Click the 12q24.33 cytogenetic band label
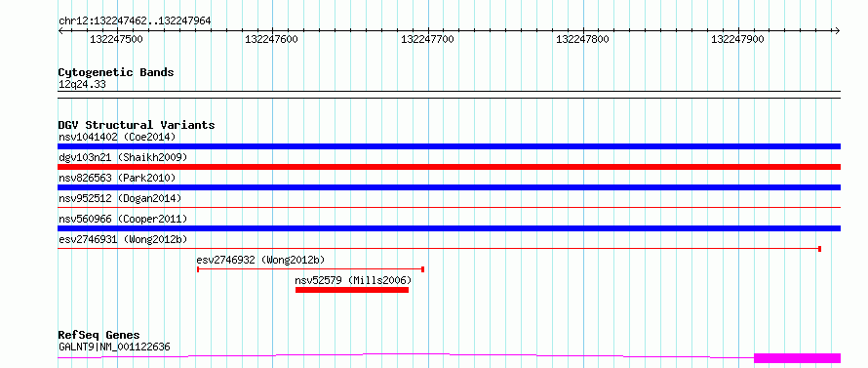The width and height of the screenshot is (868, 368). pyautogui.click(x=82, y=85)
